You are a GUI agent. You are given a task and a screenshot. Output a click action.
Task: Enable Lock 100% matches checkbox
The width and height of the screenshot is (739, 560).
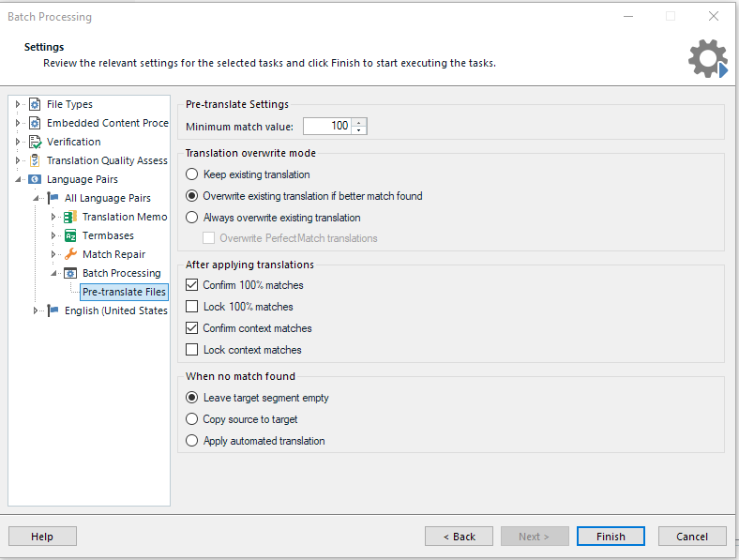tap(192, 307)
